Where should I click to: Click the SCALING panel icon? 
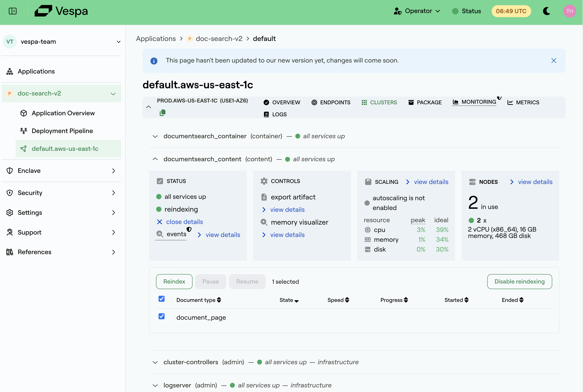click(368, 182)
